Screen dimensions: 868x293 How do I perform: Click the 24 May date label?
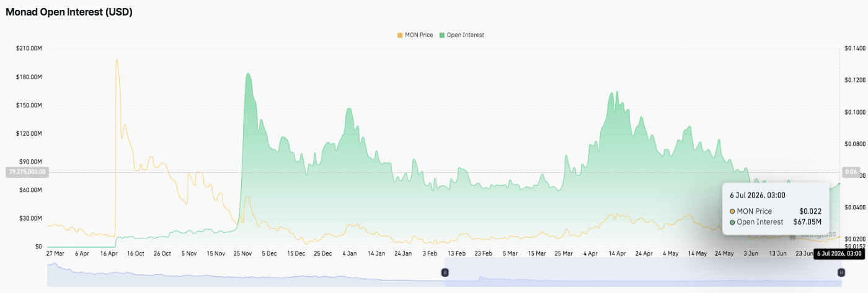[724, 253]
